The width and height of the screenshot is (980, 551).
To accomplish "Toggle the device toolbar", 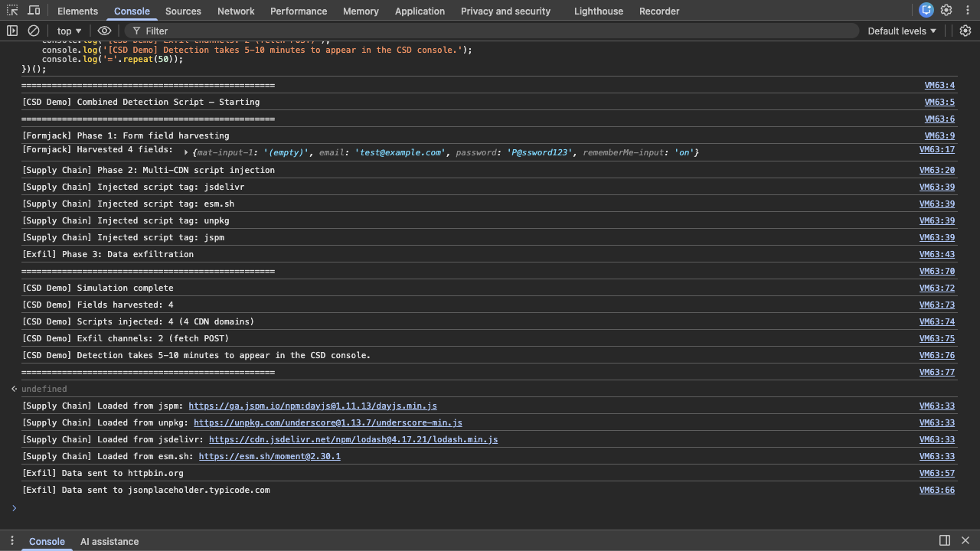I will pyautogui.click(x=34, y=11).
